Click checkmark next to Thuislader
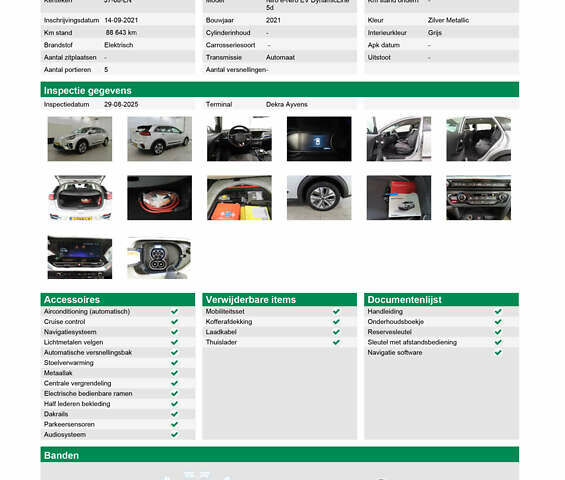 (x=336, y=342)
